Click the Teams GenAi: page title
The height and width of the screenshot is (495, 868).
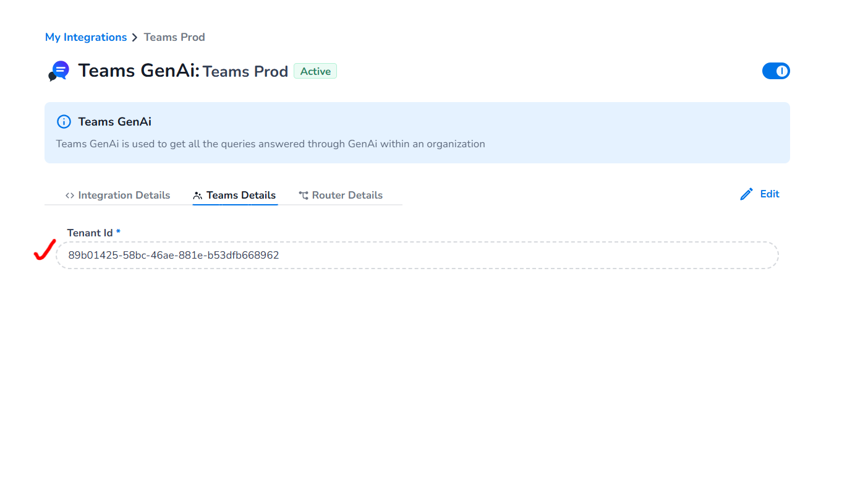pyautogui.click(x=139, y=71)
